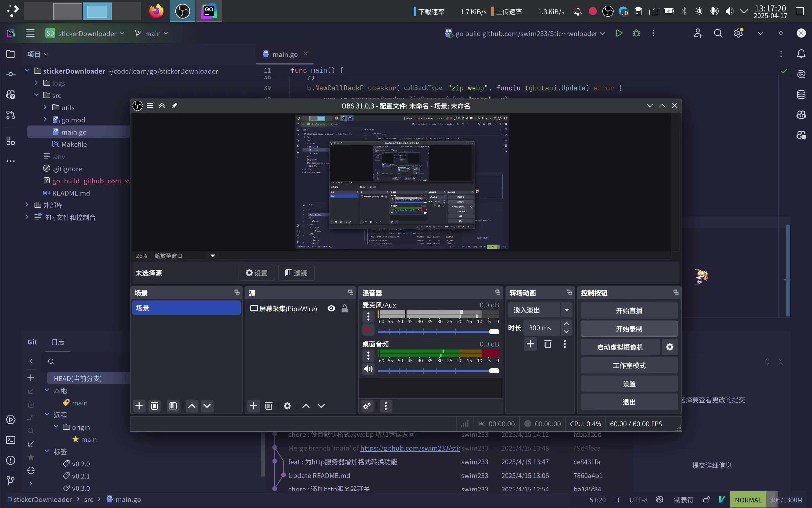Click 工作室模式 button
812x508 pixels.
[x=629, y=365]
